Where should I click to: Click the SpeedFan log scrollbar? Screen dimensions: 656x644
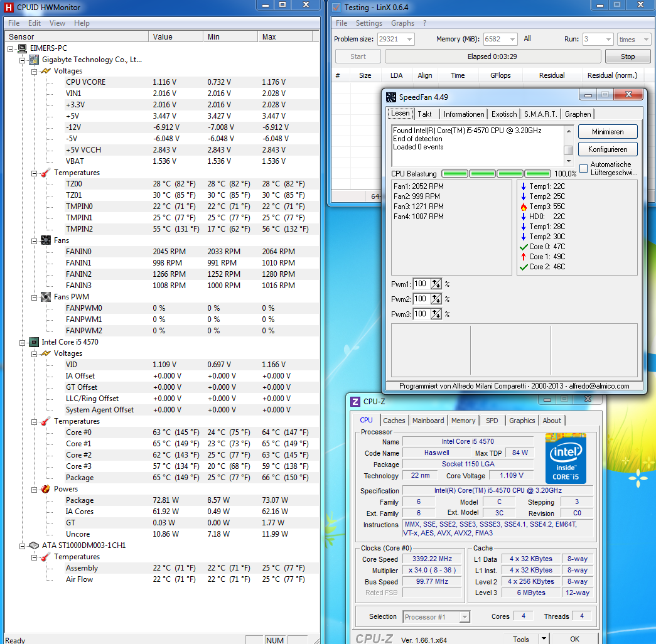(568, 146)
